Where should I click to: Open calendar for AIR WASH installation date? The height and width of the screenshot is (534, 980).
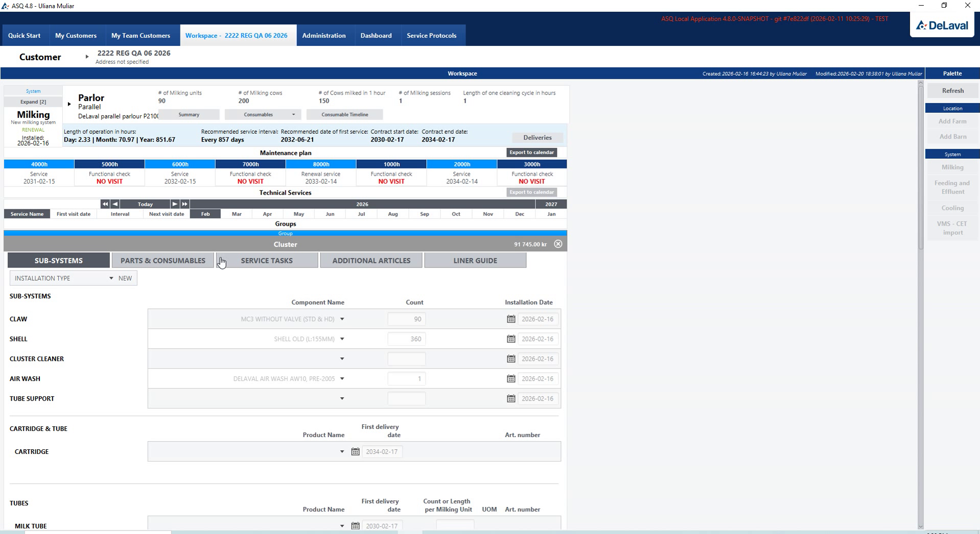(x=511, y=379)
